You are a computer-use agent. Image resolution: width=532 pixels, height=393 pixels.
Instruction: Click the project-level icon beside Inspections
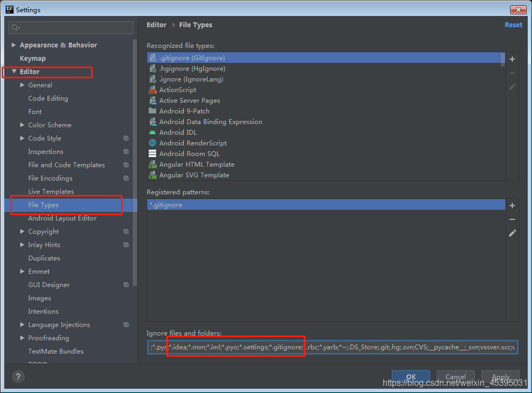click(x=126, y=151)
